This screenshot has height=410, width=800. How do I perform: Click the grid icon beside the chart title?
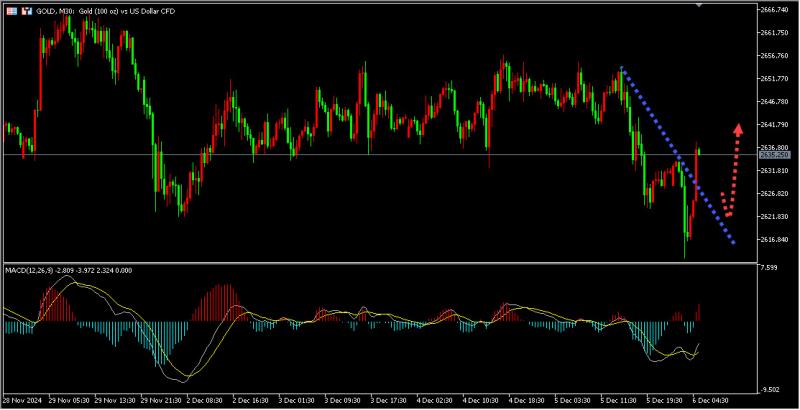click(x=11, y=11)
